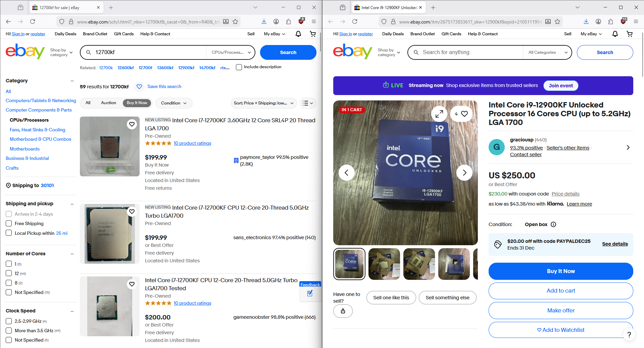
Task: Open 10 product ratings for first listing
Action: (192, 143)
